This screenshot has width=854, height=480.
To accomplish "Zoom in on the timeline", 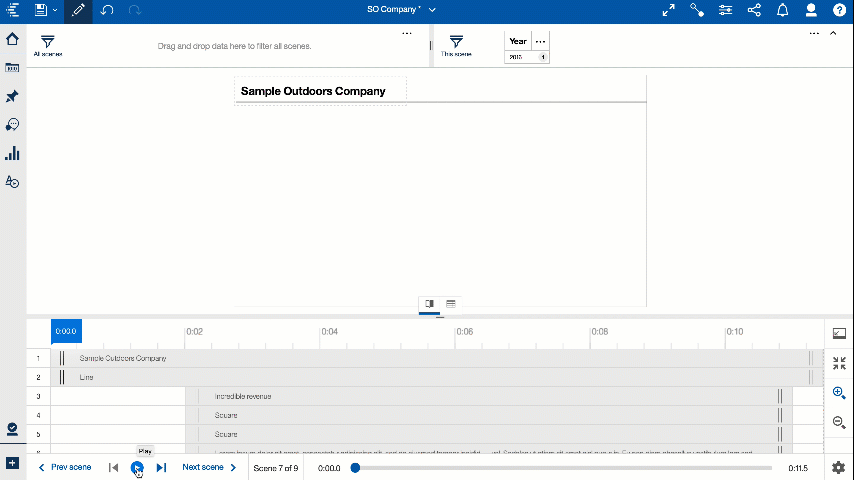I will [839, 392].
